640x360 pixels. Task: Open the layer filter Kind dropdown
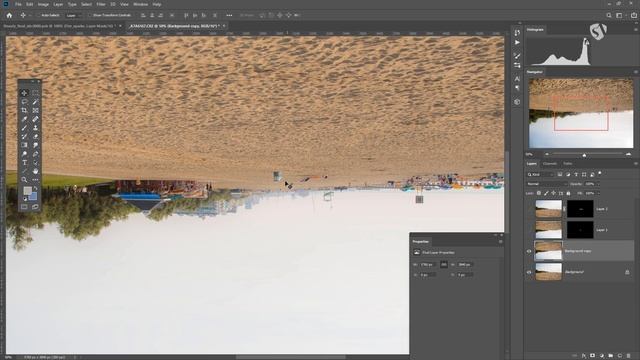coord(540,174)
